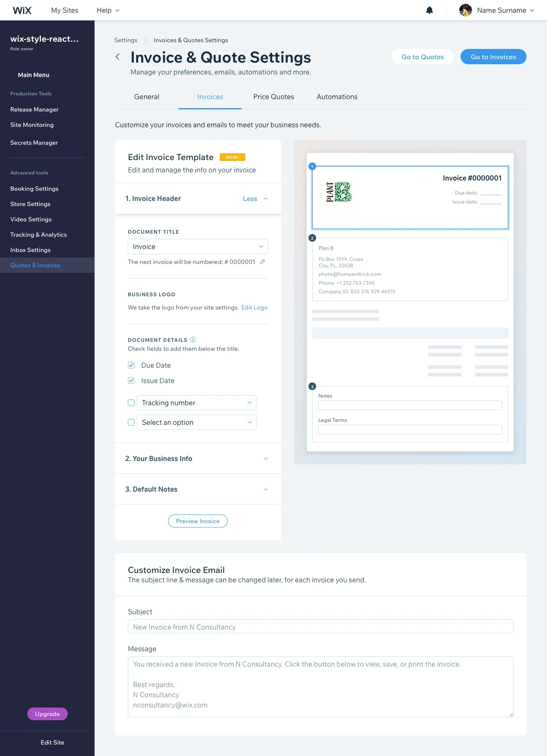This screenshot has width=547, height=756.
Task: Switch to the General tab
Action: coord(147,97)
